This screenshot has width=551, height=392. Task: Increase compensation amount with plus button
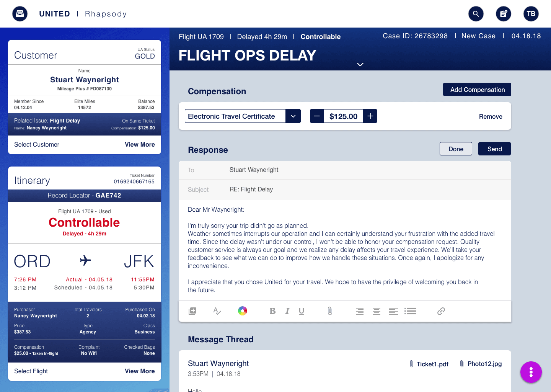(370, 116)
